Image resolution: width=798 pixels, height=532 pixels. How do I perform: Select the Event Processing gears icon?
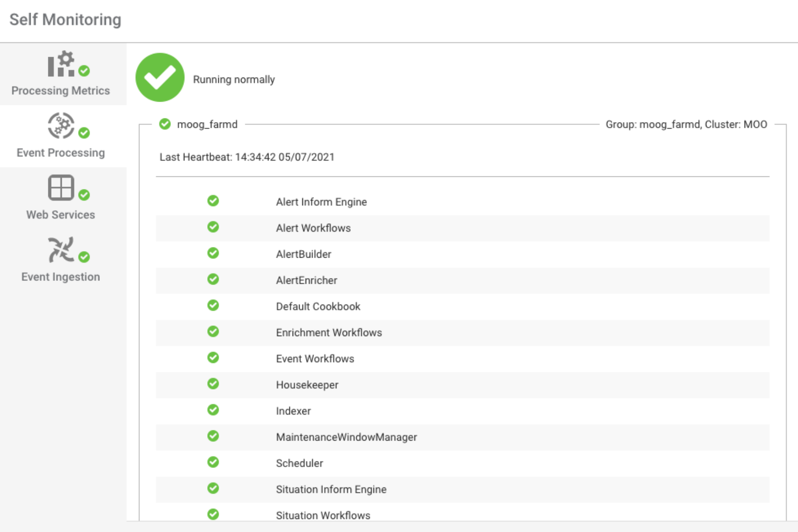pyautogui.click(x=61, y=125)
